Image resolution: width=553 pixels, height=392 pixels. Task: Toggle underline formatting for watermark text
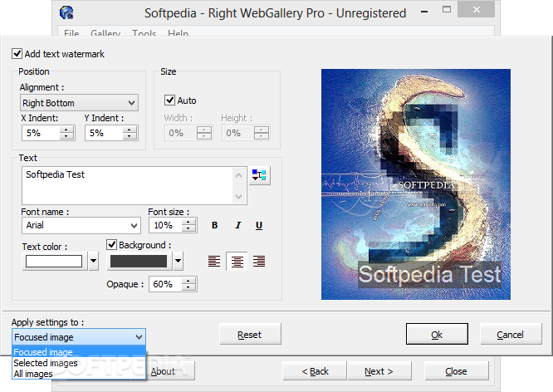(259, 225)
